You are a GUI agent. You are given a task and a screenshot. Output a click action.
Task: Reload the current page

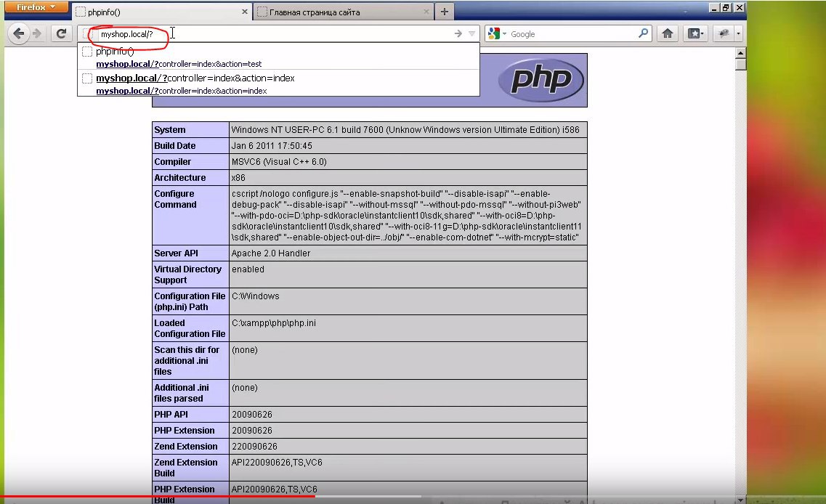pyautogui.click(x=61, y=33)
